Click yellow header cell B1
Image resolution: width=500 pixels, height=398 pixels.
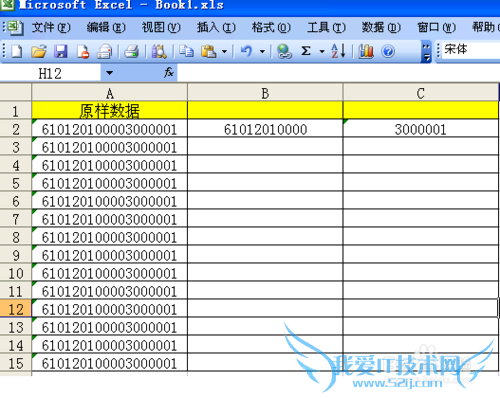(265, 110)
